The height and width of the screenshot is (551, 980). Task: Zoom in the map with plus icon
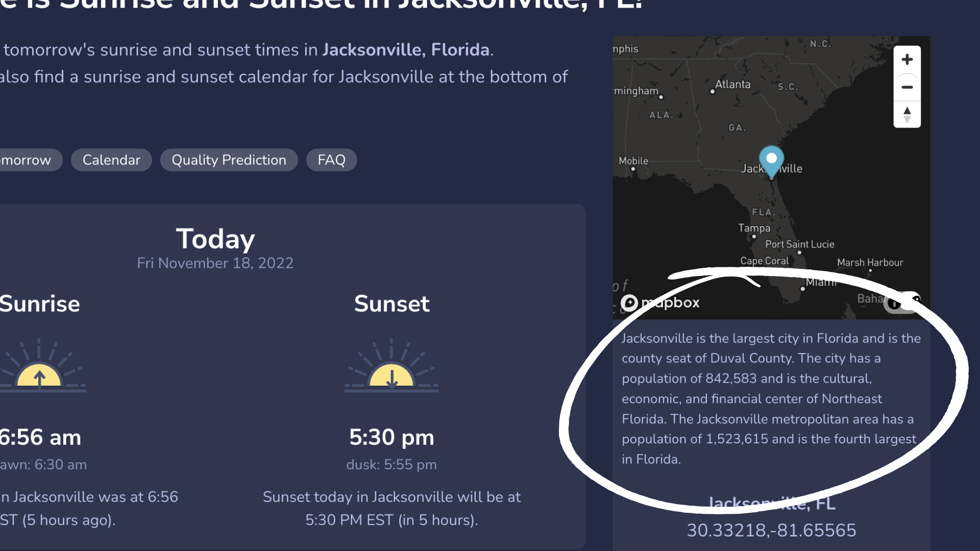click(907, 60)
